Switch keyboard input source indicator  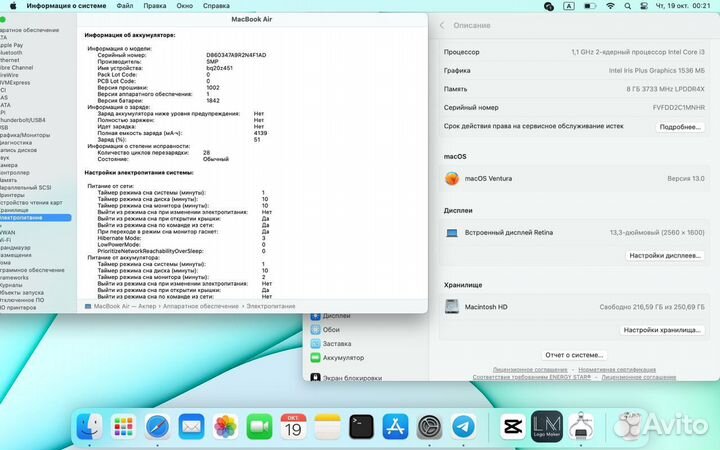(x=569, y=6)
